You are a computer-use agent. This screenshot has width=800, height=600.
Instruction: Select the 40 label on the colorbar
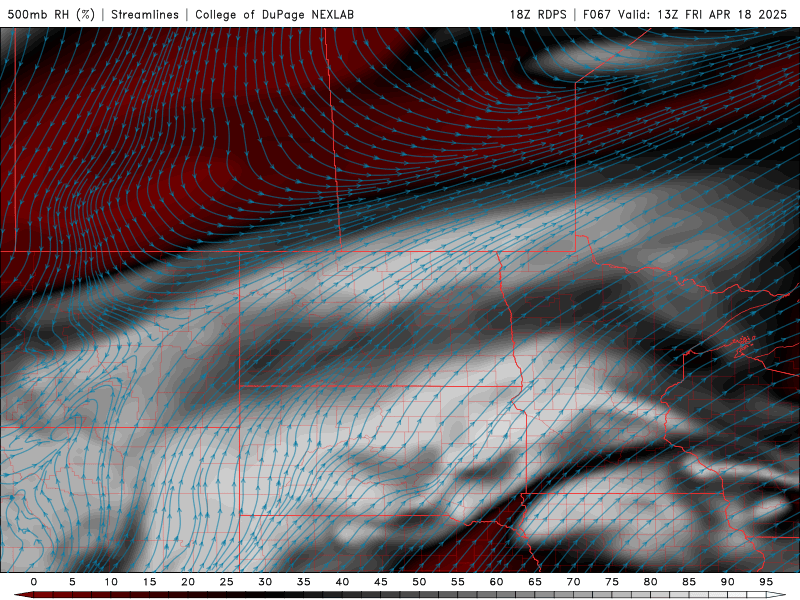pos(342,582)
